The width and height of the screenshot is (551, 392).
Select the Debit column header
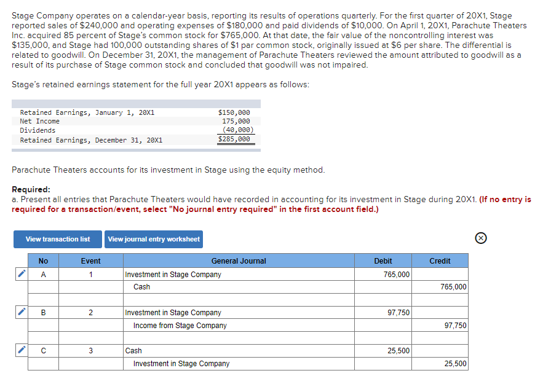[x=383, y=261]
